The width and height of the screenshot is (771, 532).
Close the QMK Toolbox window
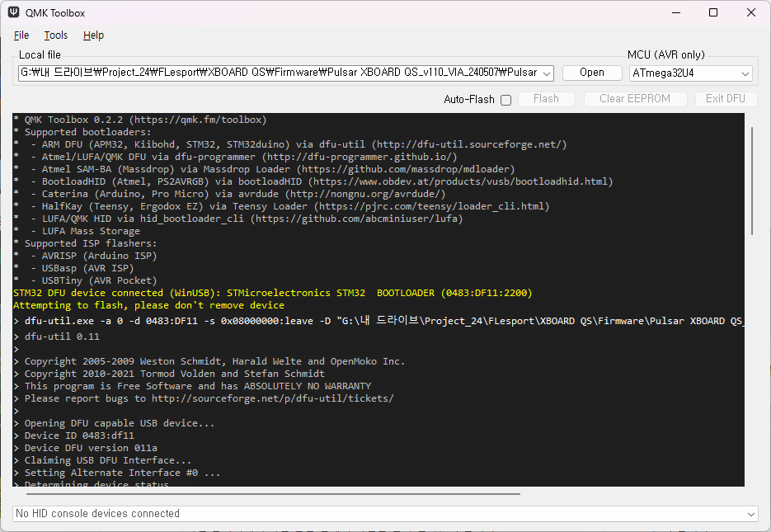(x=750, y=13)
